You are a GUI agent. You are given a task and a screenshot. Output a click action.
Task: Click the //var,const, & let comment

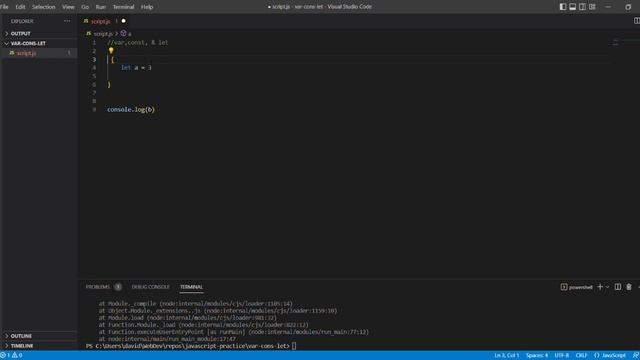pyautogui.click(x=138, y=42)
